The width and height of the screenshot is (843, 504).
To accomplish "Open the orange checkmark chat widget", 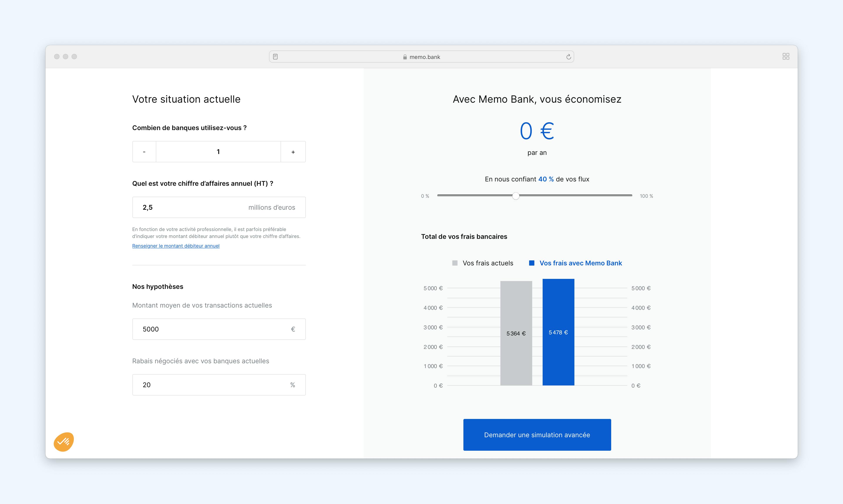I will click(64, 442).
